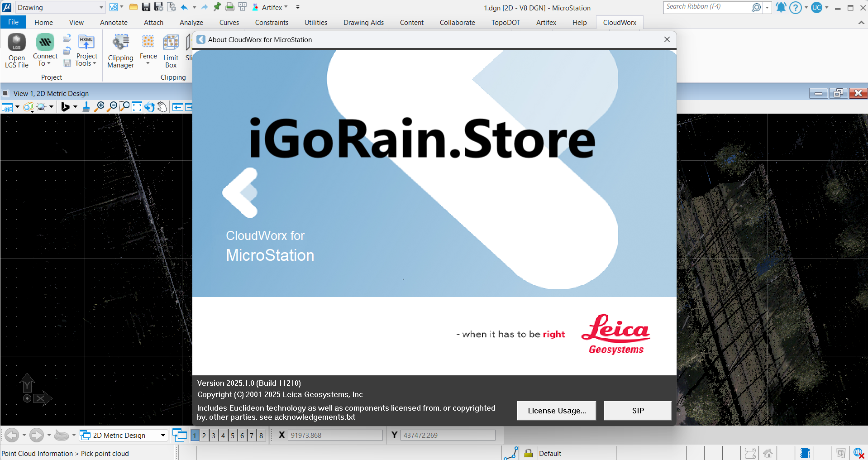Open the File menu tab
Viewport: 868px width, 460px height.
14,23
